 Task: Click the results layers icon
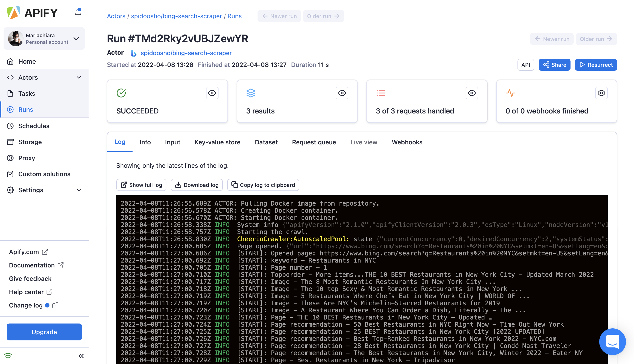(251, 93)
